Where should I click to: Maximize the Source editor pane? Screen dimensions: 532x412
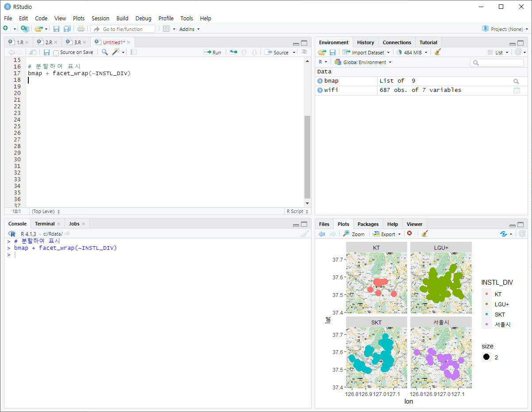tap(304, 43)
